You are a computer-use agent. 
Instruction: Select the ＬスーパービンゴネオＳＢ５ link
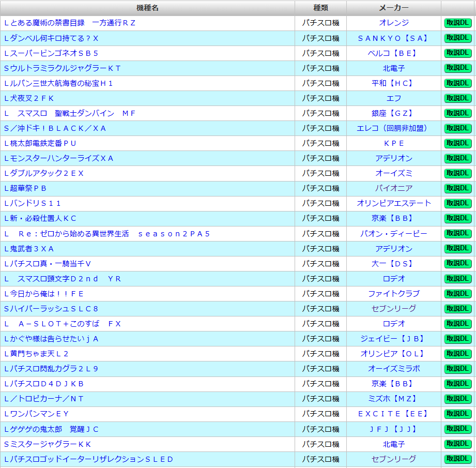click(x=51, y=53)
